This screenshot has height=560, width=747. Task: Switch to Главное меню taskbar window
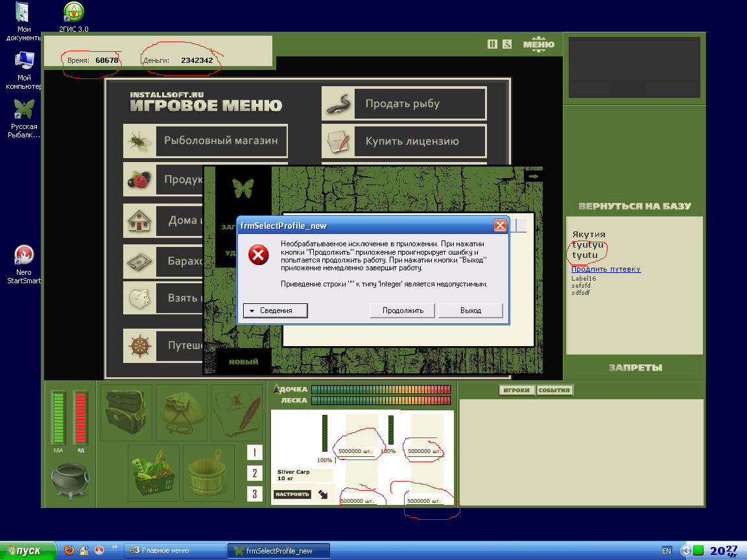pyautogui.click(x=175, y=550)
